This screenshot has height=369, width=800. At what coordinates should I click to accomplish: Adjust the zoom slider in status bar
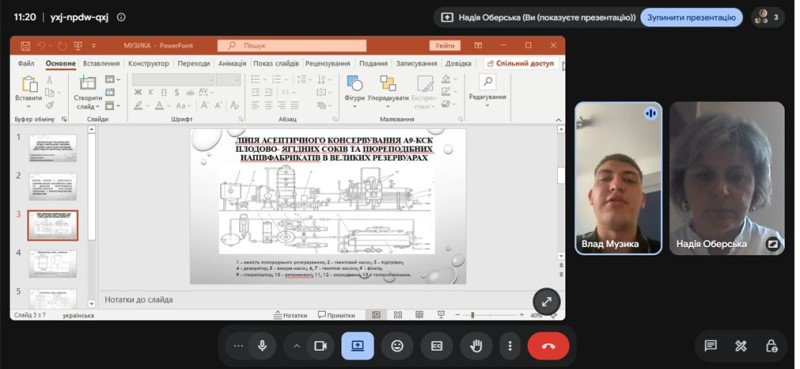[x=472, y=315]
